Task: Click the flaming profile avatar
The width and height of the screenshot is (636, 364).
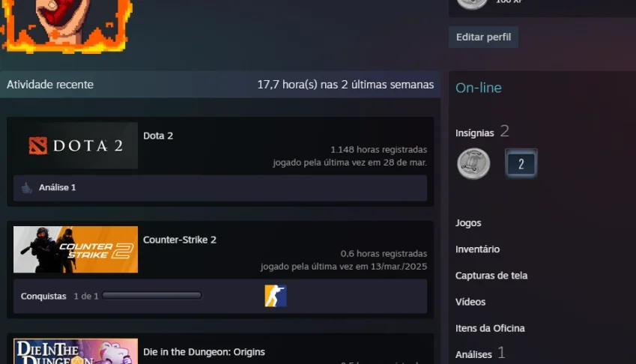Action: (67, 26)
